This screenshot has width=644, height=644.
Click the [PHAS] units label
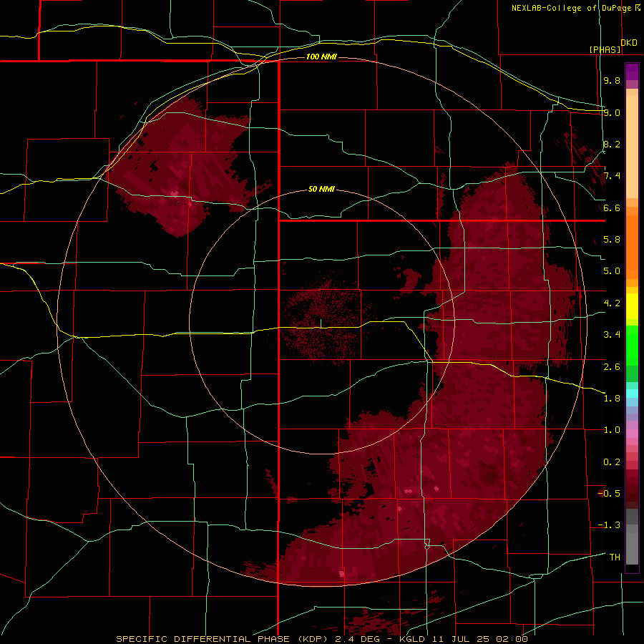[605, 49]
